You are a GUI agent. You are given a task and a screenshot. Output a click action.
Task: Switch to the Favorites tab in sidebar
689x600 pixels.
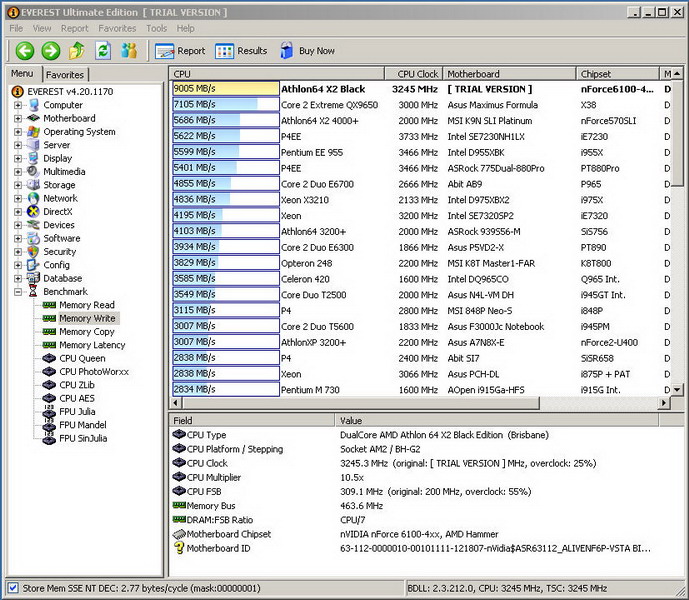65,75
